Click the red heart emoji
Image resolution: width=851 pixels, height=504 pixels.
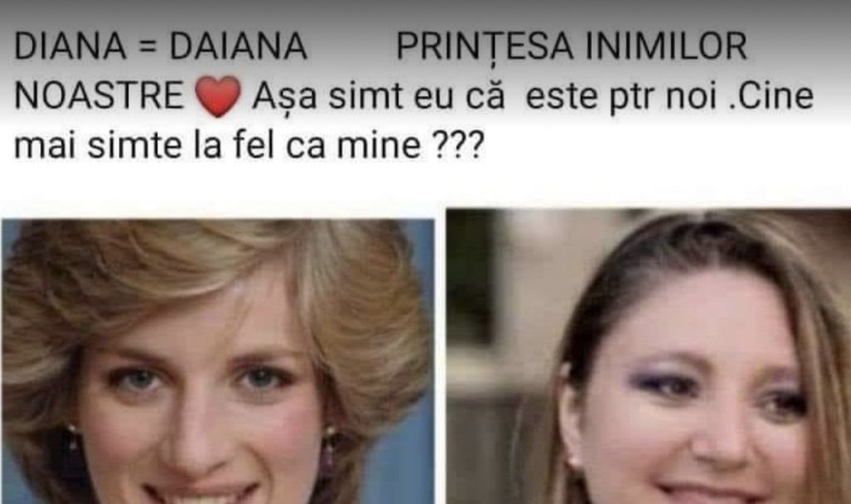point(218,96)
